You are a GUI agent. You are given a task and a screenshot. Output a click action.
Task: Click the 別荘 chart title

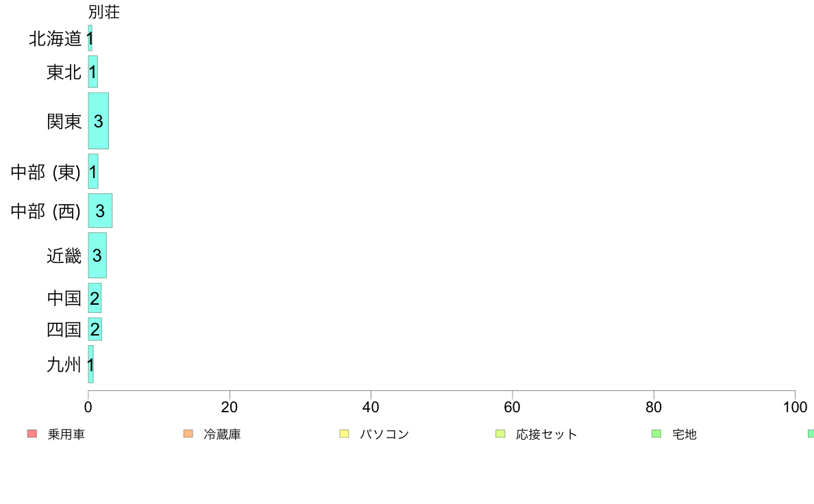104,12
